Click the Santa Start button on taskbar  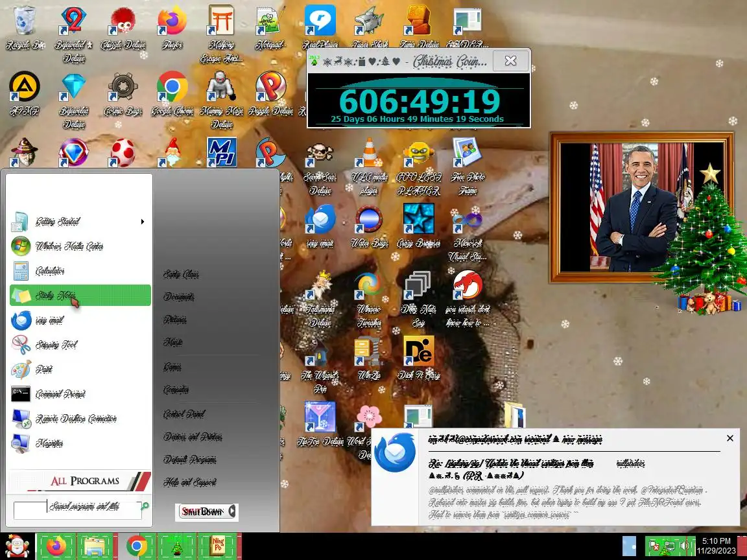16,546
